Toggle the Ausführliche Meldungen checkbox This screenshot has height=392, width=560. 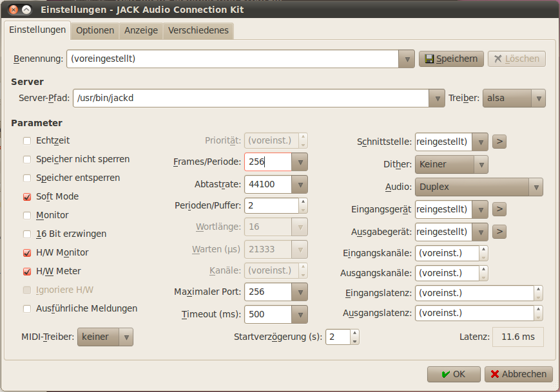tap(27, 308)
